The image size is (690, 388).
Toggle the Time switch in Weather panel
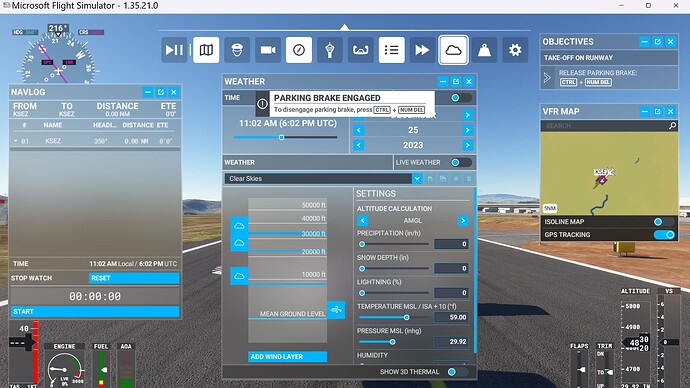461,98
